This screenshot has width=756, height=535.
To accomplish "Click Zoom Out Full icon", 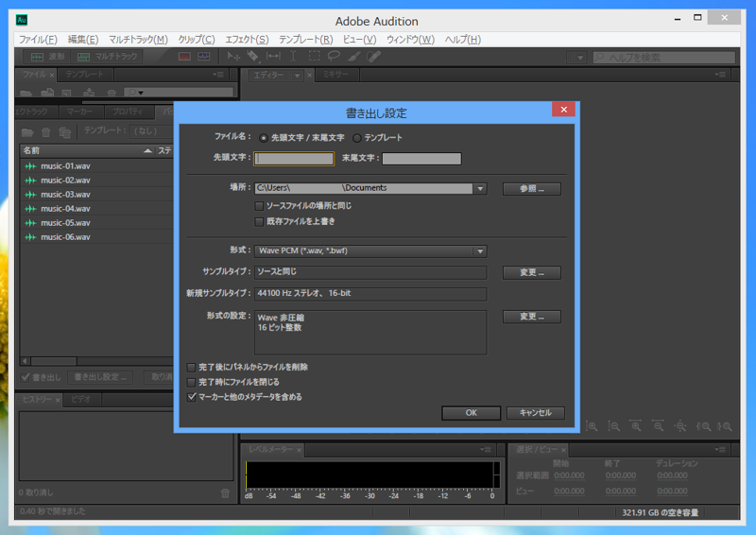I will tap(680, 426).
